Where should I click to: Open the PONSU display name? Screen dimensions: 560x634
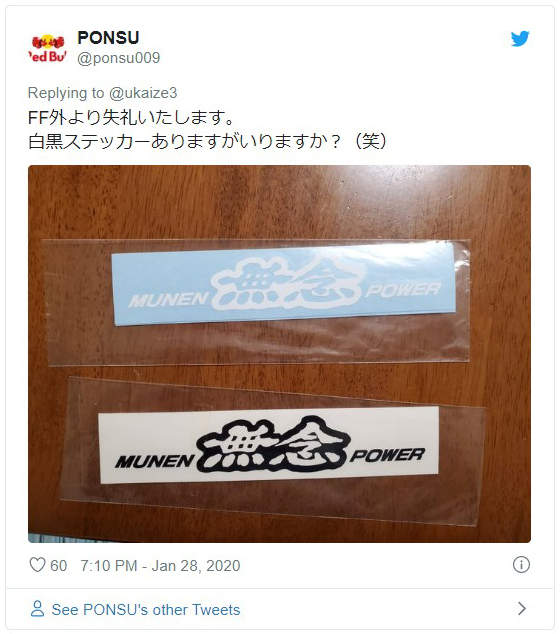point(108,38)
